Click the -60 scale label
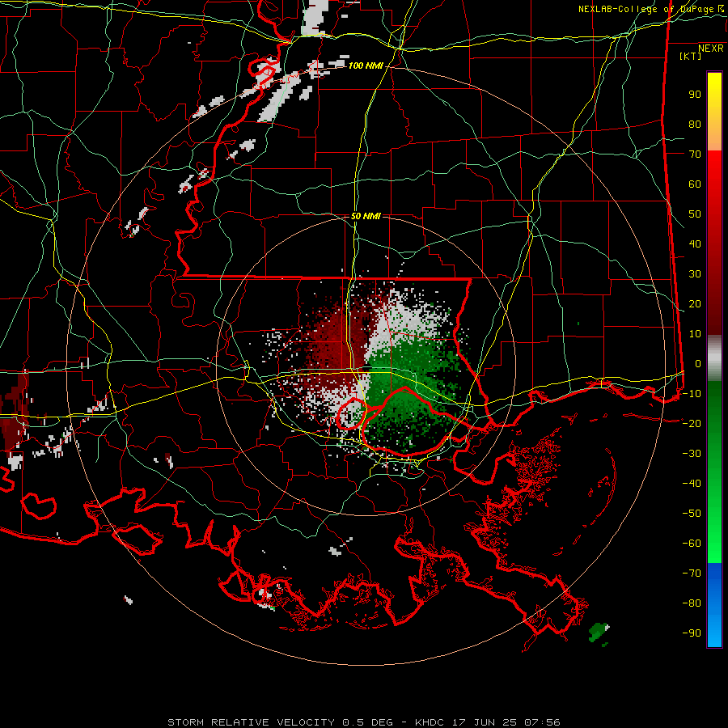Viewport: 728px width, 728px height. click(692, 544)
